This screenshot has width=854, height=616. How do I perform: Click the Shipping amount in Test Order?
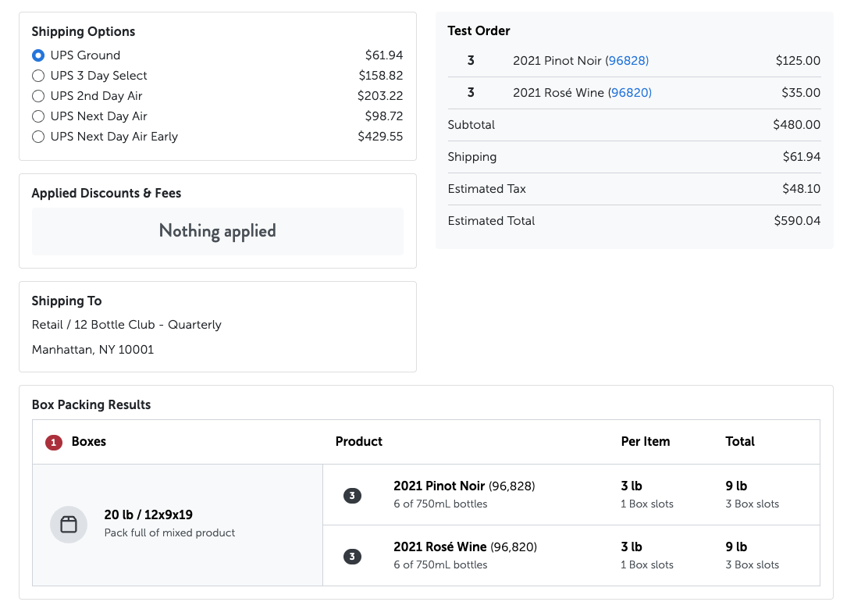[x=802, y=157]
